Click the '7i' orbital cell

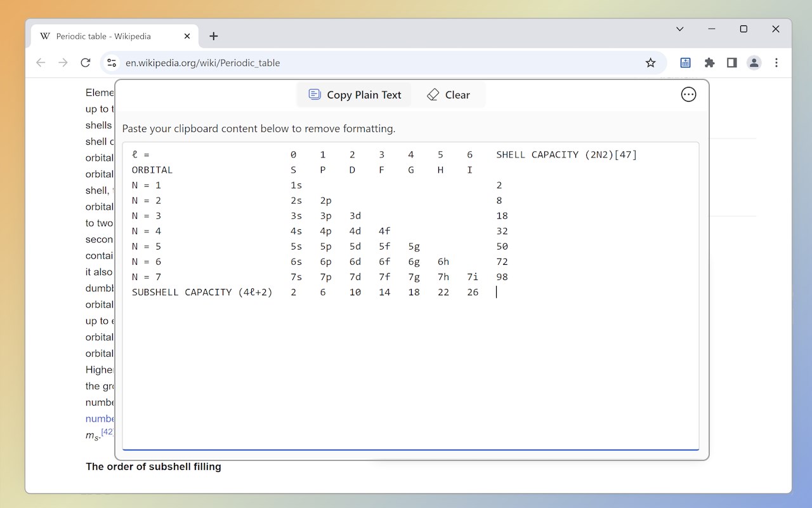tap(473, 276)
